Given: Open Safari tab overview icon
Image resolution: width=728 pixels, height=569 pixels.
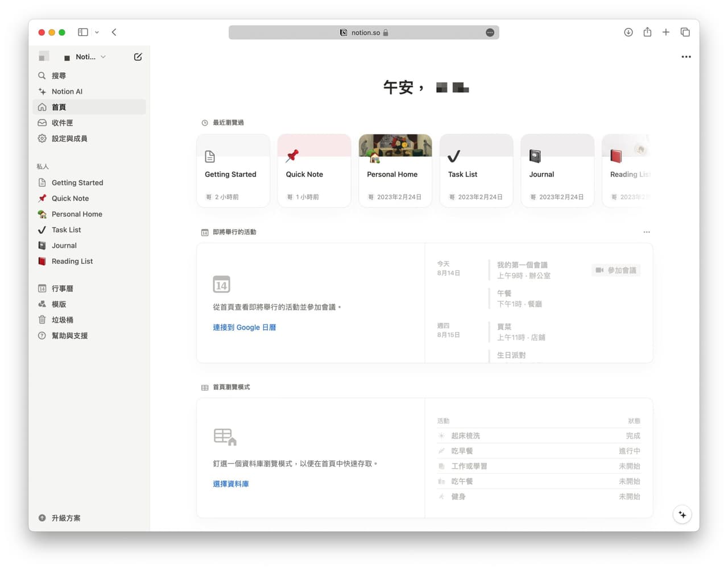Looking at the screenshot, I should coord(685,32).
